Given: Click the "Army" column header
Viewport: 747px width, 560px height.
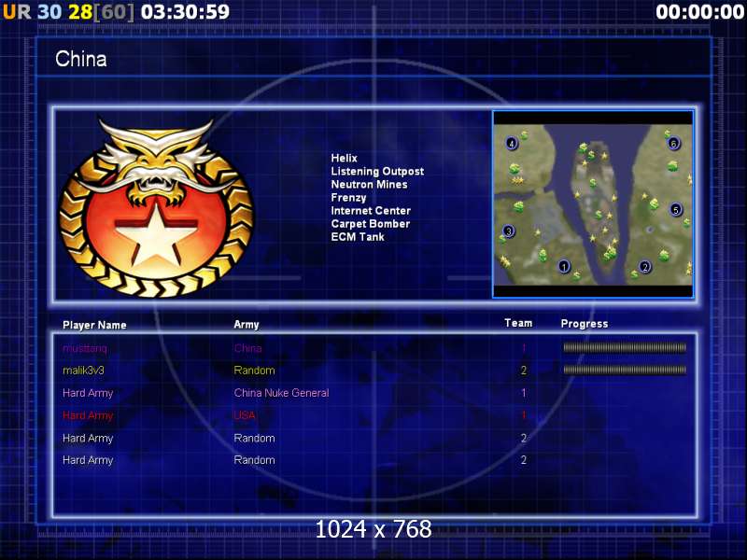Looking at the screenshot, I should (247, 325).
